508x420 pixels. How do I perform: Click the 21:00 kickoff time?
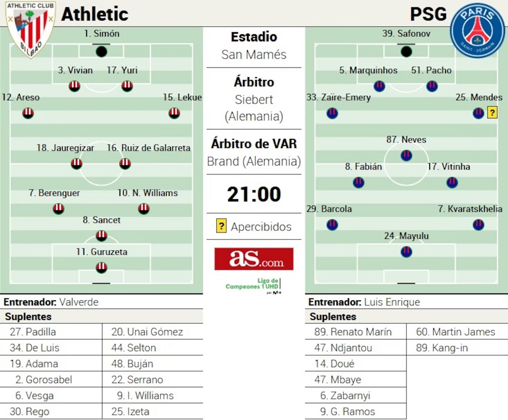coord(253,194)
